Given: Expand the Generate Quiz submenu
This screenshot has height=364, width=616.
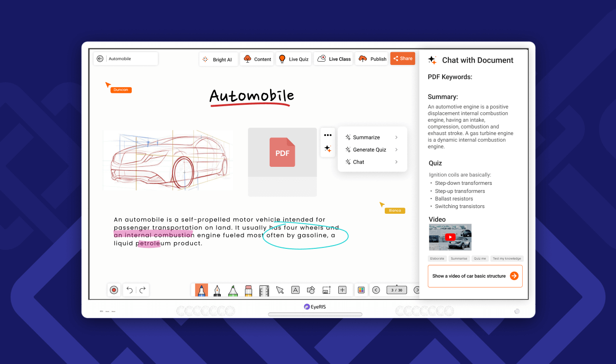Looking at the screenshot, I should point(372,150).
